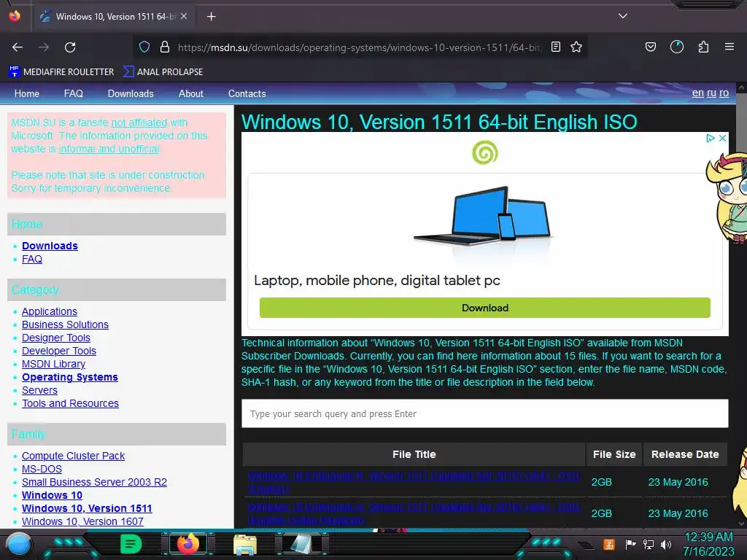Screen dimensions: 747x560
Task: Open the MEDIAFIRE ROULETTER bookmark
Action: coord(61,72)
